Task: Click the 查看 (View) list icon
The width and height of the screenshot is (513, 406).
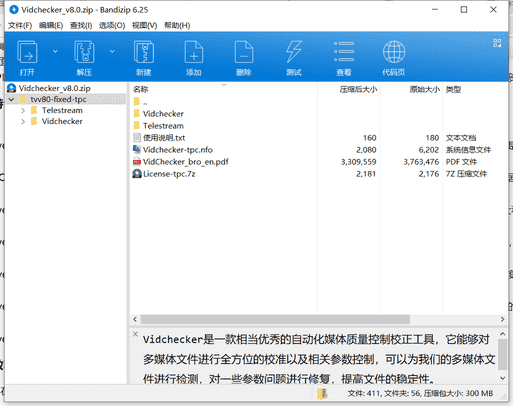Action: [x=344, y=52]
